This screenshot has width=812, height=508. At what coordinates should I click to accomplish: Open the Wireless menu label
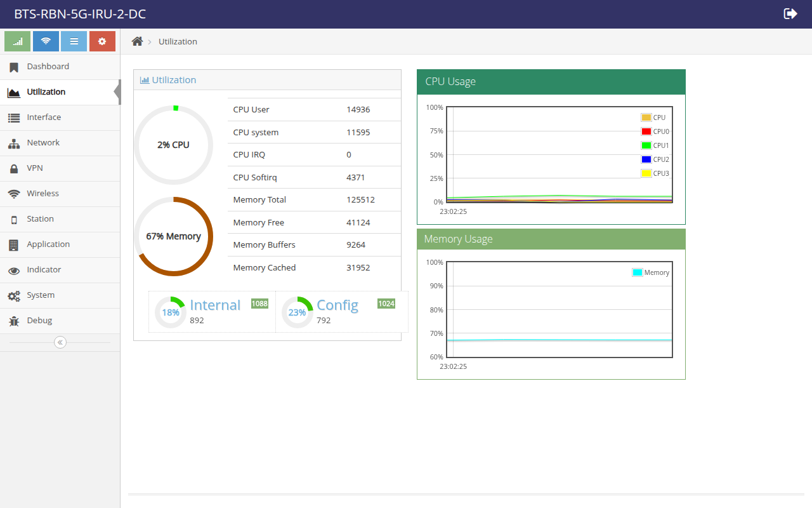click(43, 194)
